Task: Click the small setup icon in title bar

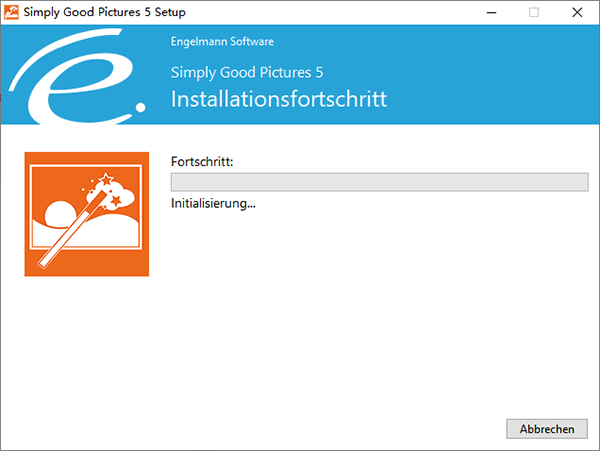Action: tap(13, 12)
